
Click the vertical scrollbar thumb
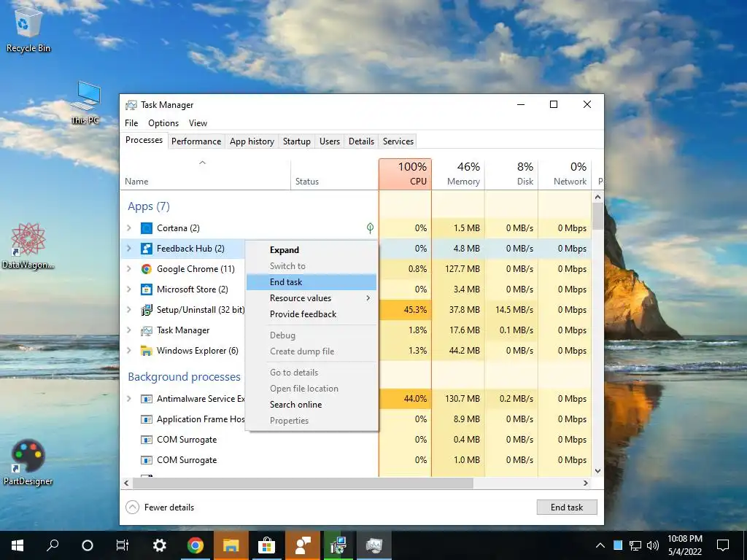598,217
